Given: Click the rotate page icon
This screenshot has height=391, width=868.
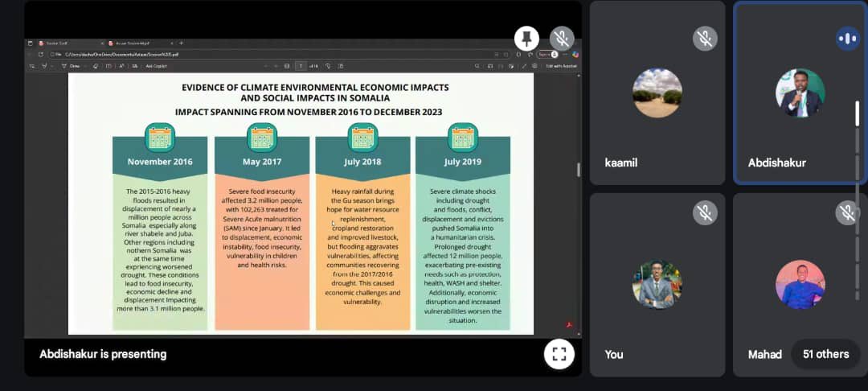Looking at the screenshot, I should point(328,66).
